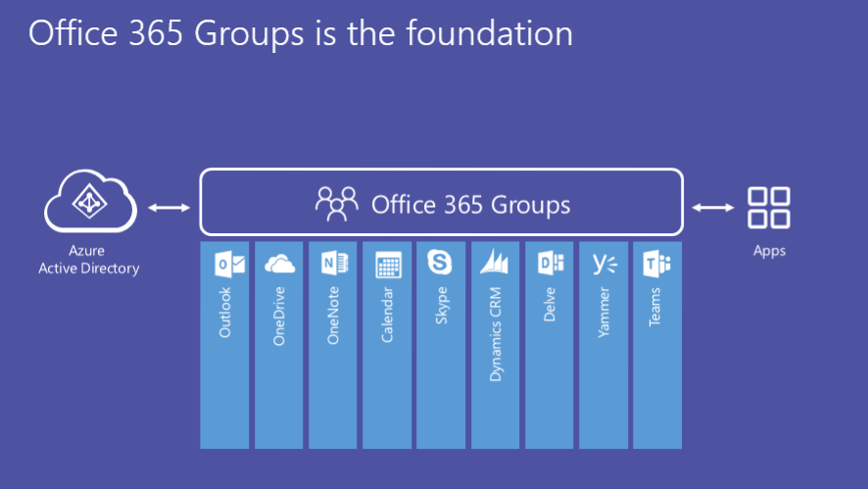
Task: Select the Outlook envelope icon
Action: point(229,265)
